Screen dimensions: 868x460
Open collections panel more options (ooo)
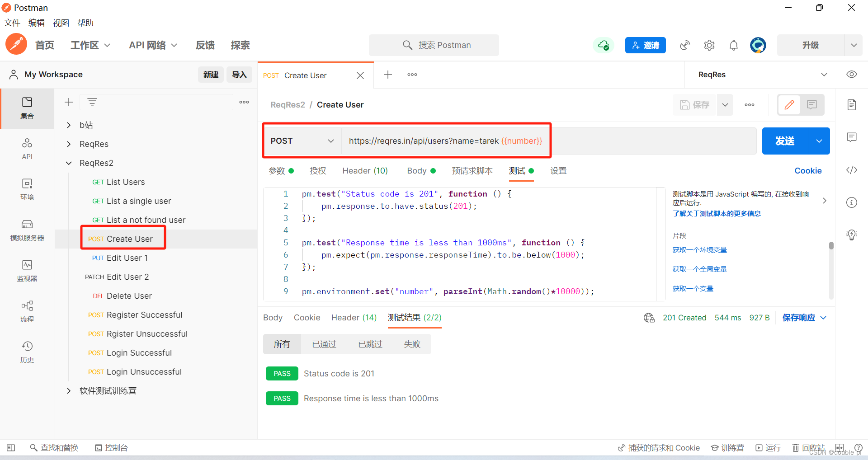tap(244, 102)
